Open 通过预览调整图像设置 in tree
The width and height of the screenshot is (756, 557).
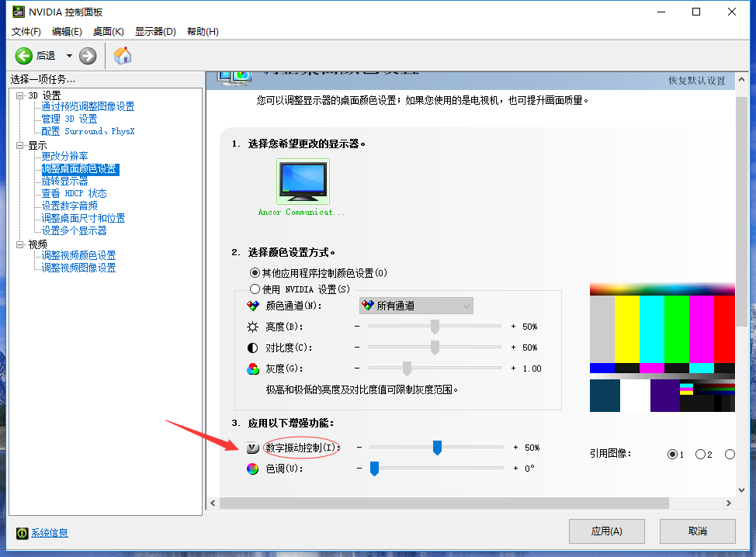88,106
